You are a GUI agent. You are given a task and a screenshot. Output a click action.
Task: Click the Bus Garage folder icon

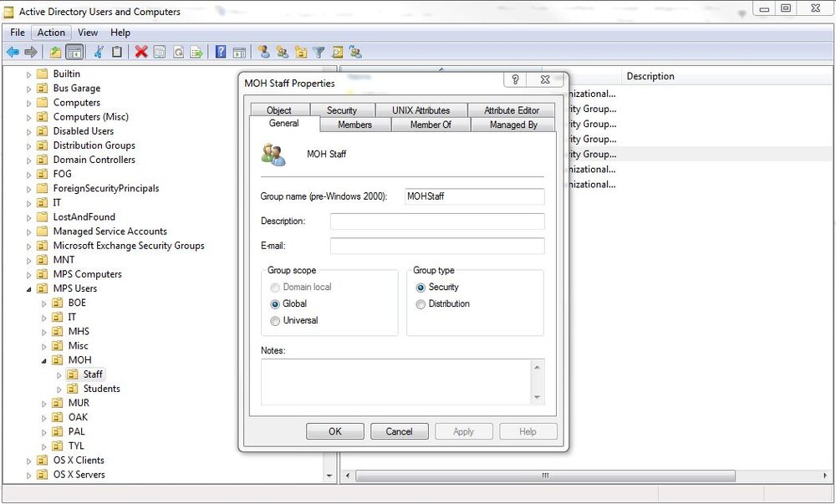(x=42, y=89)
